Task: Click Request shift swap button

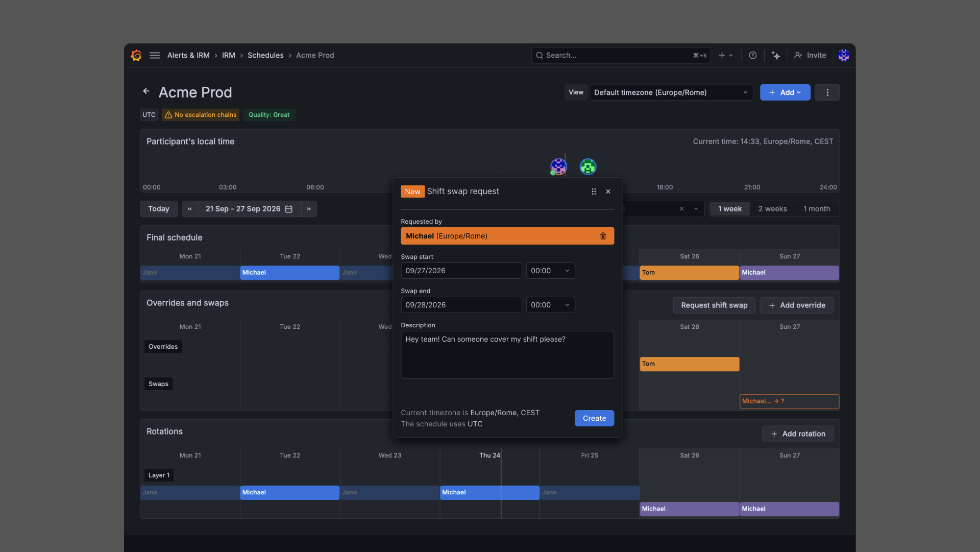Action: pos(714,305)
